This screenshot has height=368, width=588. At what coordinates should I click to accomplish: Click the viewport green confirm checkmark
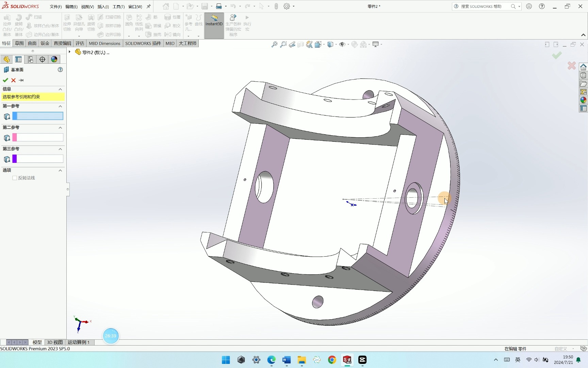(557, 55)
